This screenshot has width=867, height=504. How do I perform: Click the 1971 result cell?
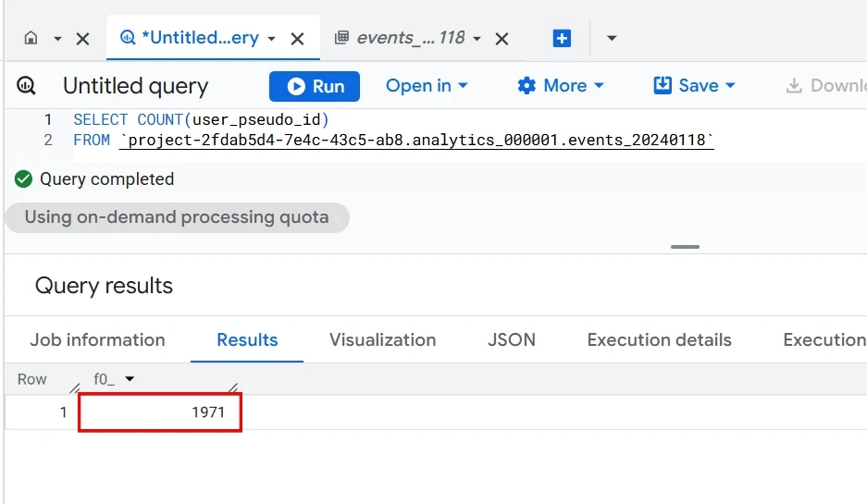pos(160,412)
